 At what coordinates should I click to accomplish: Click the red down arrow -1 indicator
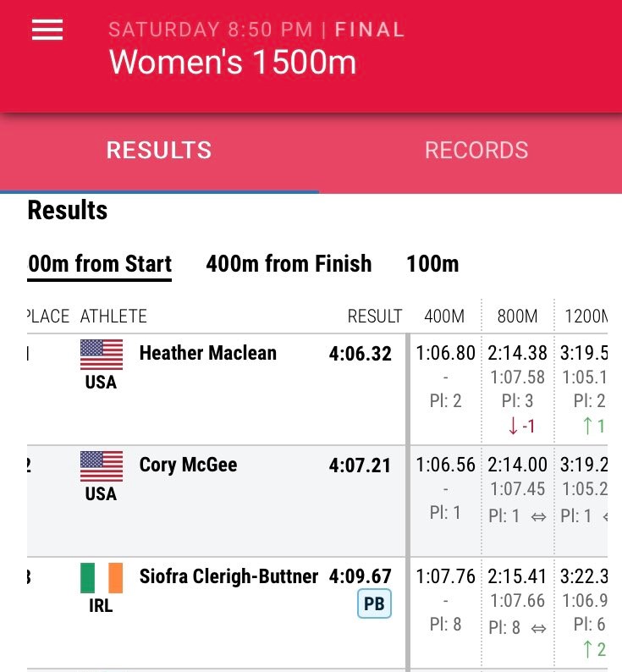click(521, 426)
